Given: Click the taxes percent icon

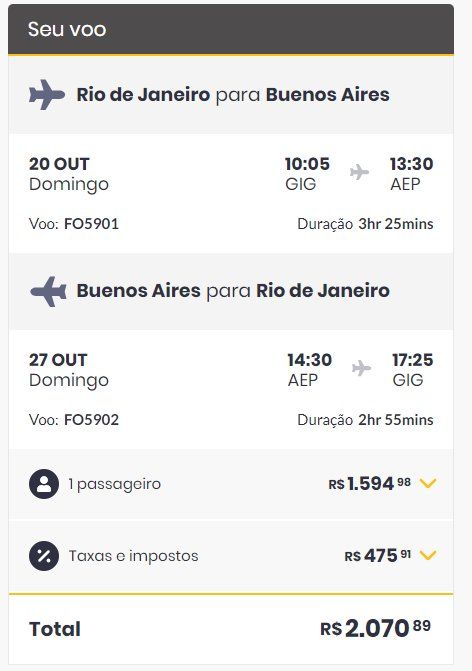Looking at the screenshot, I should (x=44, y=556).
